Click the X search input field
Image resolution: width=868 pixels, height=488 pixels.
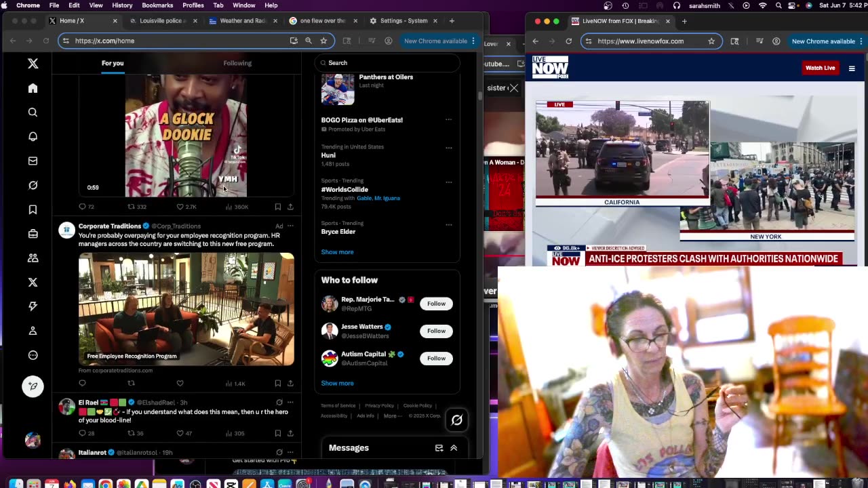point(387,63)
